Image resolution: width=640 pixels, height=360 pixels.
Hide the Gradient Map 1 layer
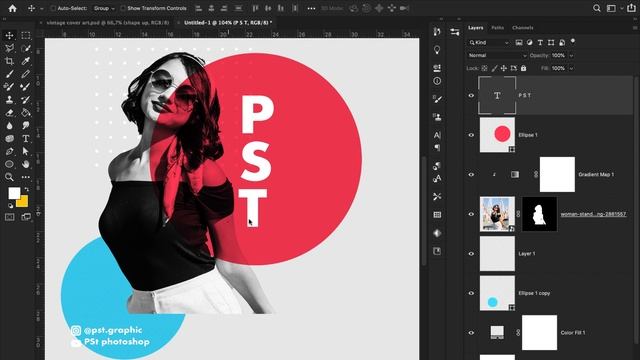(x=471, y=175)
